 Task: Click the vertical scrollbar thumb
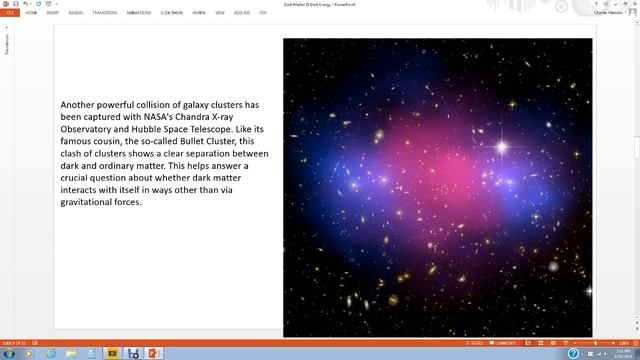tap(637, 147)
